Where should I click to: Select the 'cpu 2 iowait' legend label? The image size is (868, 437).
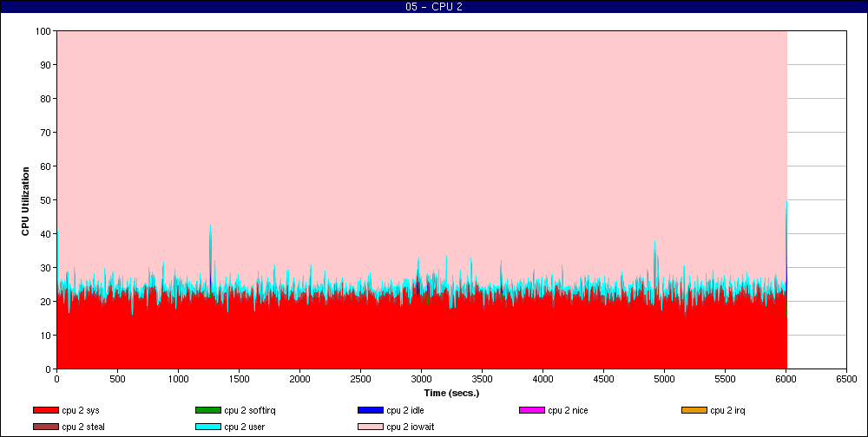point(411,427)
